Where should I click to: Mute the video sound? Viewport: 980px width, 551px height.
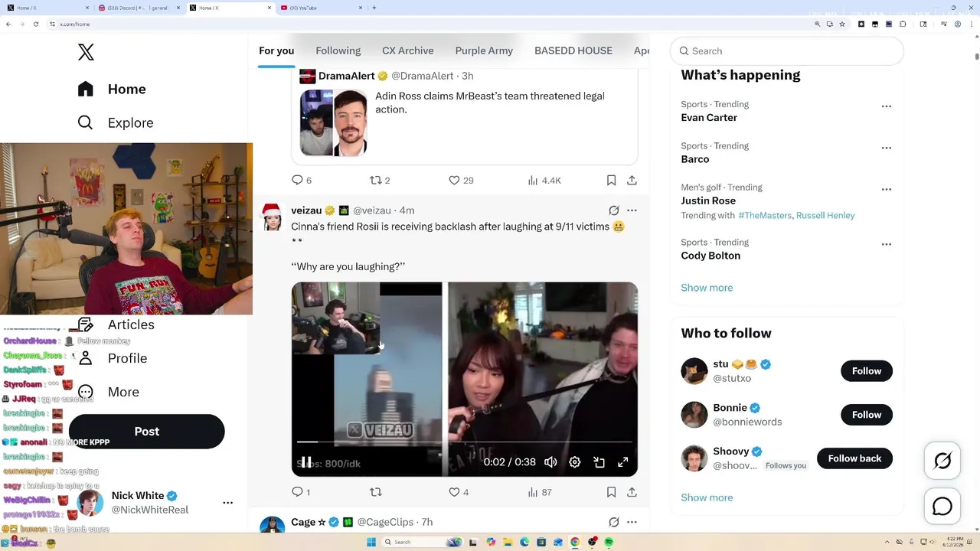pos(550,462)
